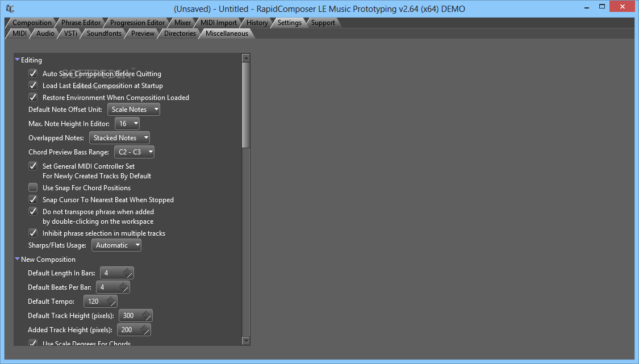Open the Audio settings sub-tab
639x364 pixels.
point(45,34)
